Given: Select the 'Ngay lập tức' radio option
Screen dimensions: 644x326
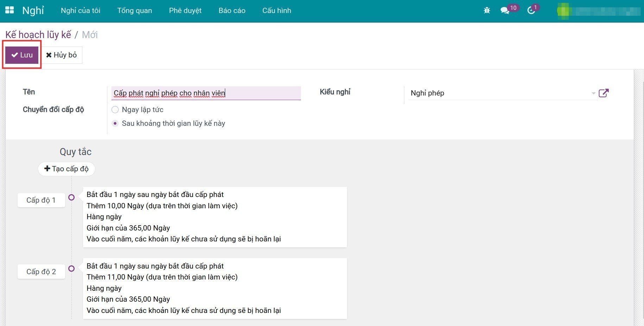Looking at the screenshot, I should (115, 110).
